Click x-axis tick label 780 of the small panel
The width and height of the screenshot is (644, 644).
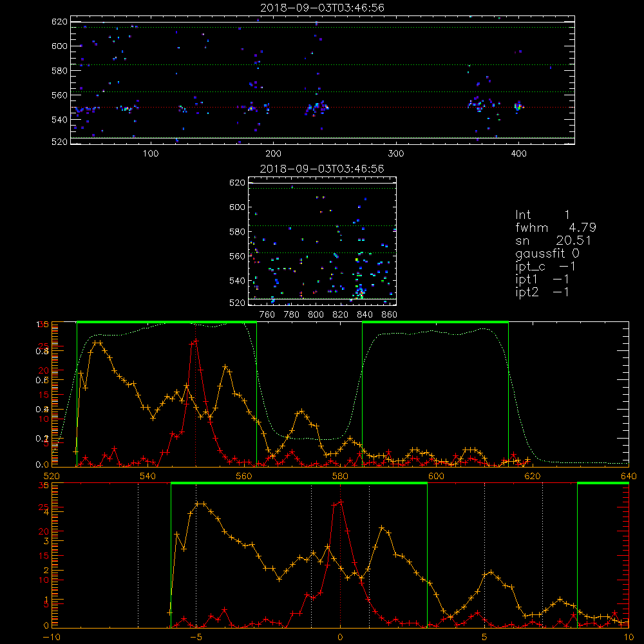pyautogui.click(x=292, y=315)
